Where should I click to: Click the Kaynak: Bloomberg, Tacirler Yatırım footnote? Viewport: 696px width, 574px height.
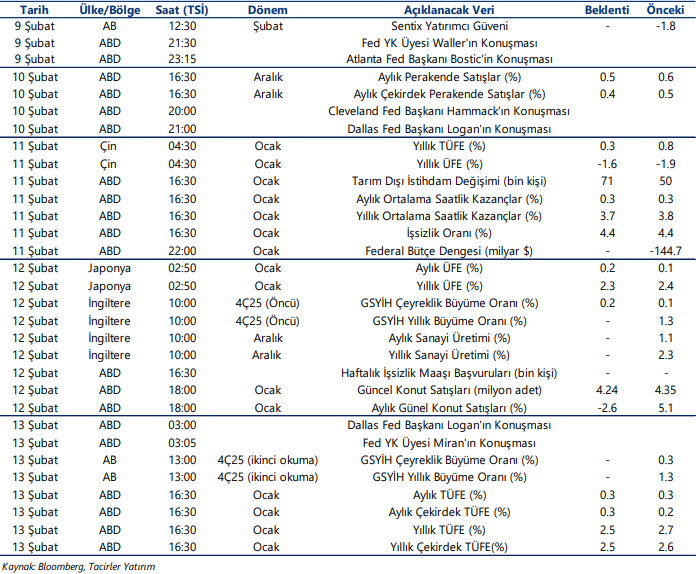click(79, 566)
